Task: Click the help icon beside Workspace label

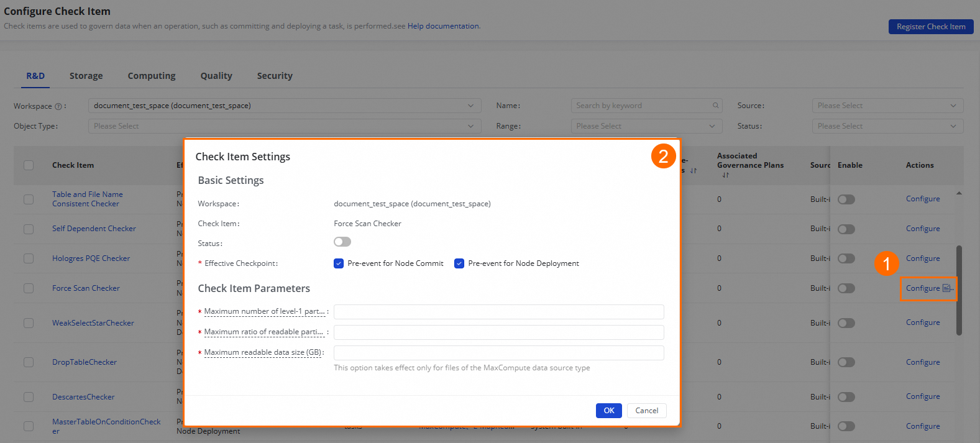Action: (58, 106)
